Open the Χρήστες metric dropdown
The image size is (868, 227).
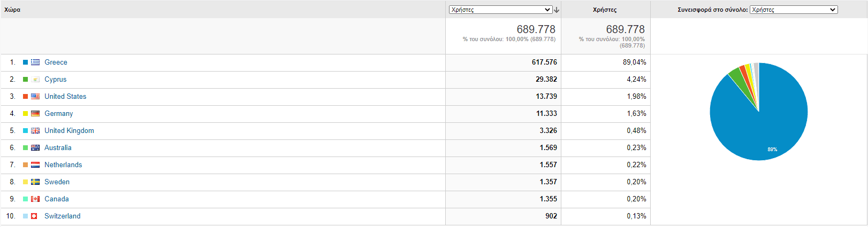pos(501,10)
